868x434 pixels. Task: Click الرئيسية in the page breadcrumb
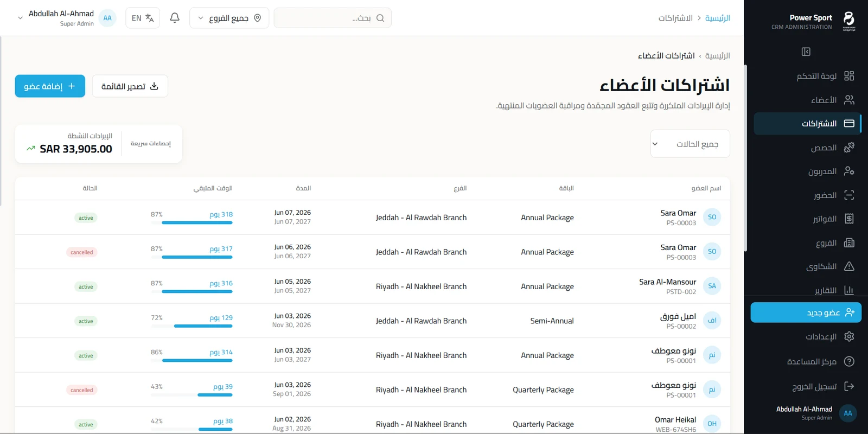click(717, 55)
